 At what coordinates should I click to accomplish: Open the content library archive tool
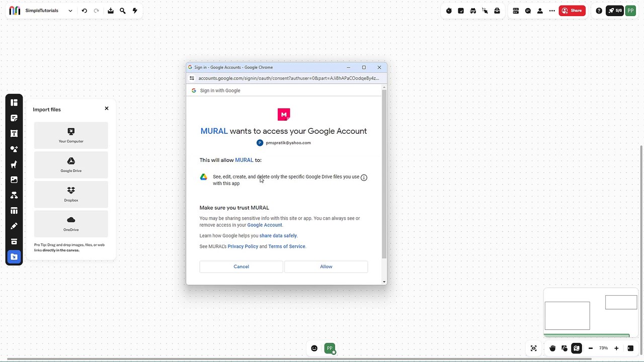pos(14,241)
